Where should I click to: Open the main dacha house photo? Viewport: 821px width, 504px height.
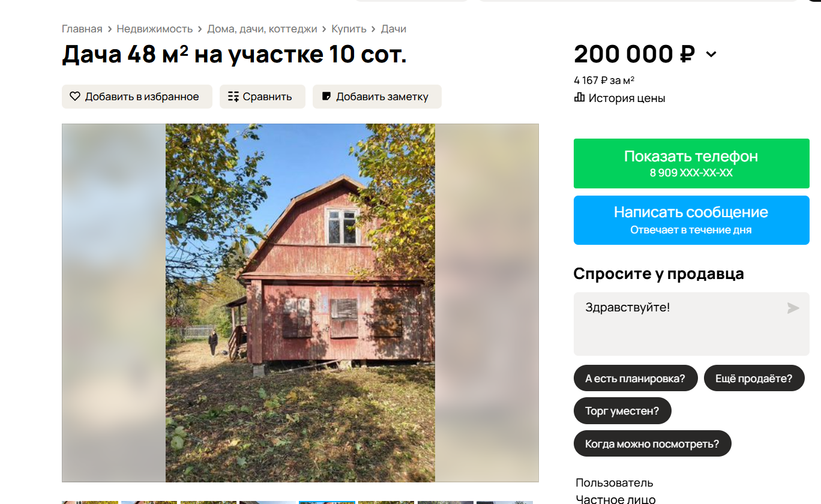pos(300,303)
